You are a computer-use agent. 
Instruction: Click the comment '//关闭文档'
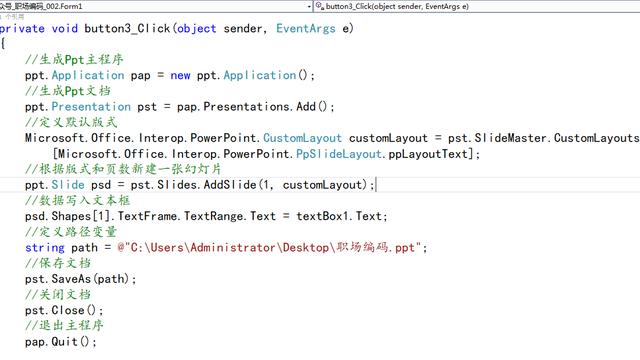pyautogui.click(x=58, y=295)
